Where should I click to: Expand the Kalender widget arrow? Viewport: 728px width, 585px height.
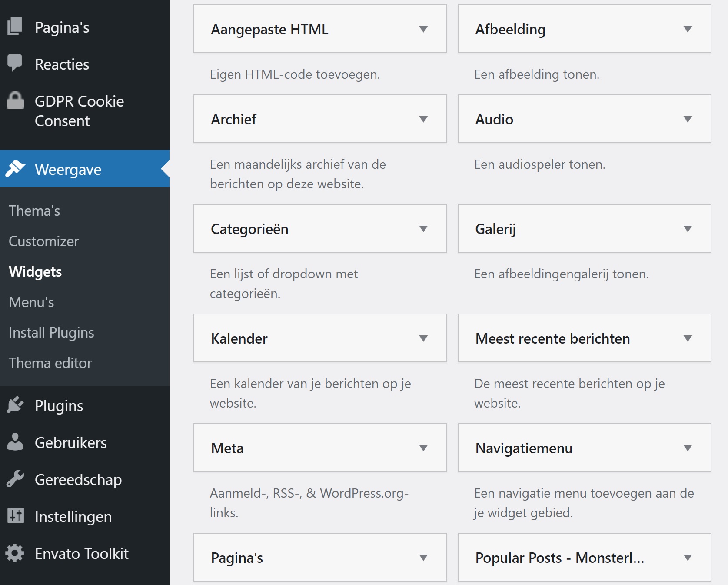tap(423, 338)
